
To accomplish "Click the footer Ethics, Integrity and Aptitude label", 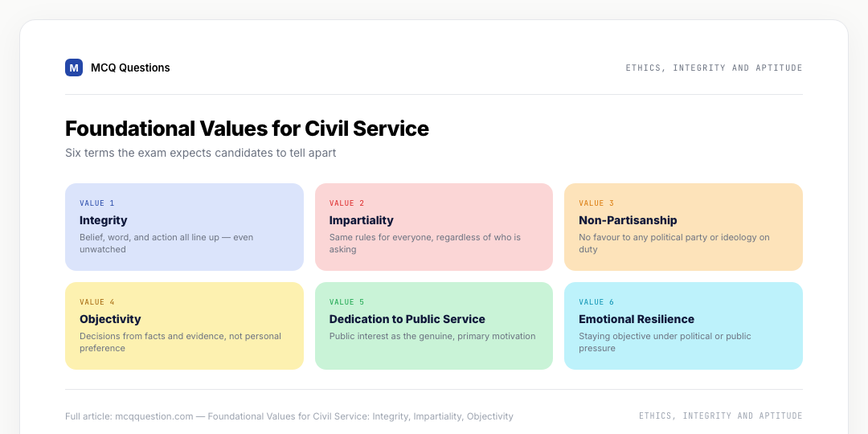I will [720, 416].
